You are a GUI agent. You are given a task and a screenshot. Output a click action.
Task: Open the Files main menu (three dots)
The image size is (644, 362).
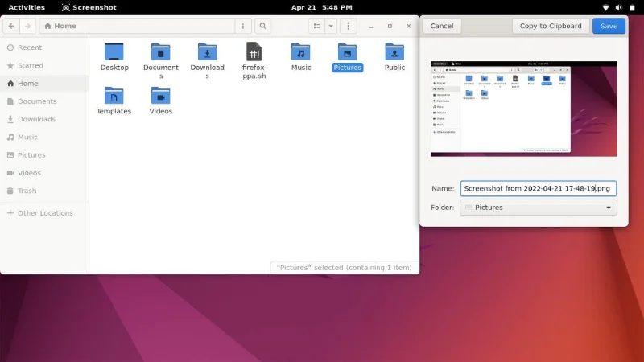[x=349, y=26]
